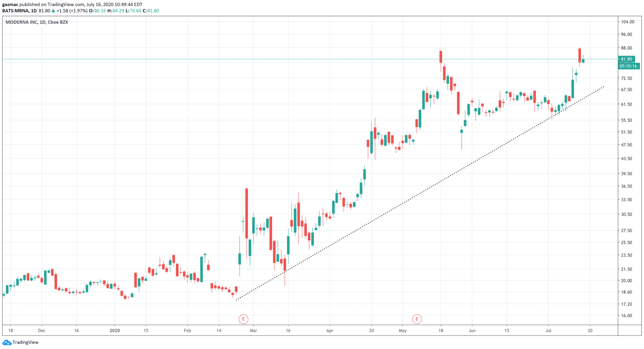Click the 96.00 price axis label
The image size is (644, 349).
point(626,34)
